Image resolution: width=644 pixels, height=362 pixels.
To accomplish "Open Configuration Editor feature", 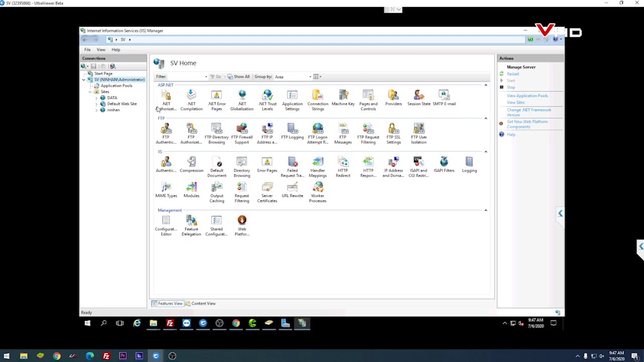I will [166, 226].
